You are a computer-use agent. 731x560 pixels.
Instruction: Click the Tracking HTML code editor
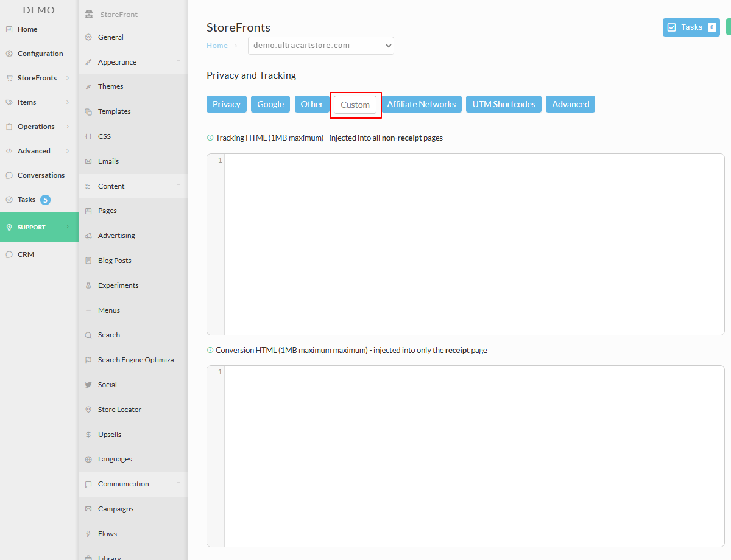465,244
